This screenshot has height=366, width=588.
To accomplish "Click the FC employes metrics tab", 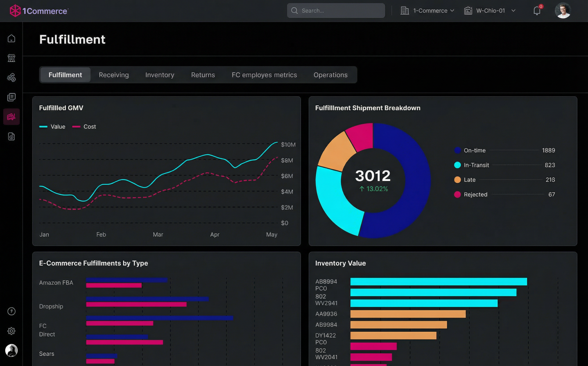I will (x=264, y=75).
